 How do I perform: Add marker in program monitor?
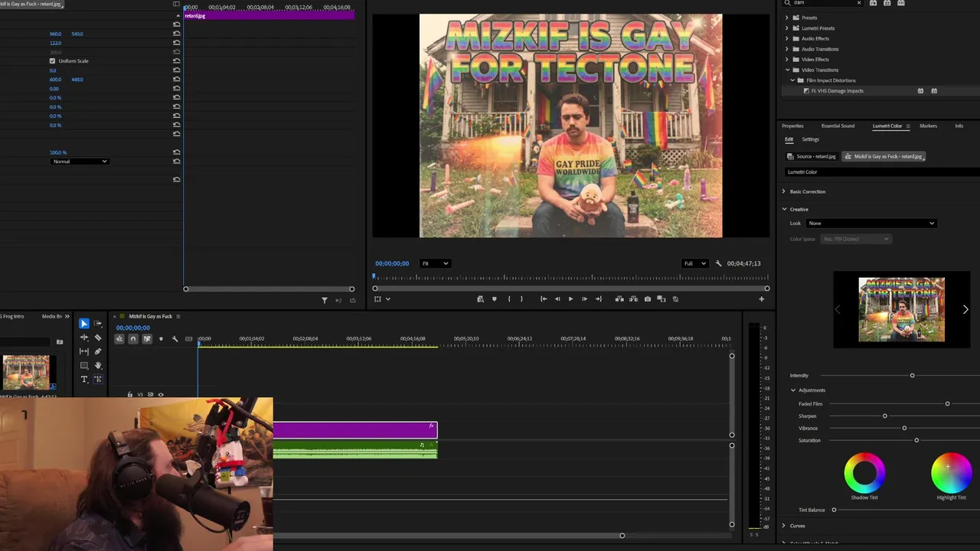click(494, 299)
